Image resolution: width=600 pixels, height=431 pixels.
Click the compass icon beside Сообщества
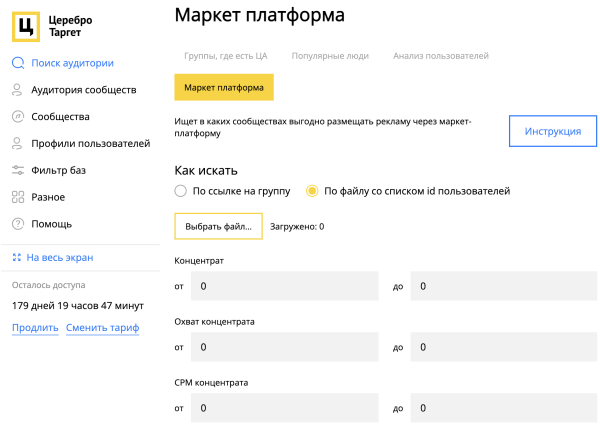[x=18, y=116]
